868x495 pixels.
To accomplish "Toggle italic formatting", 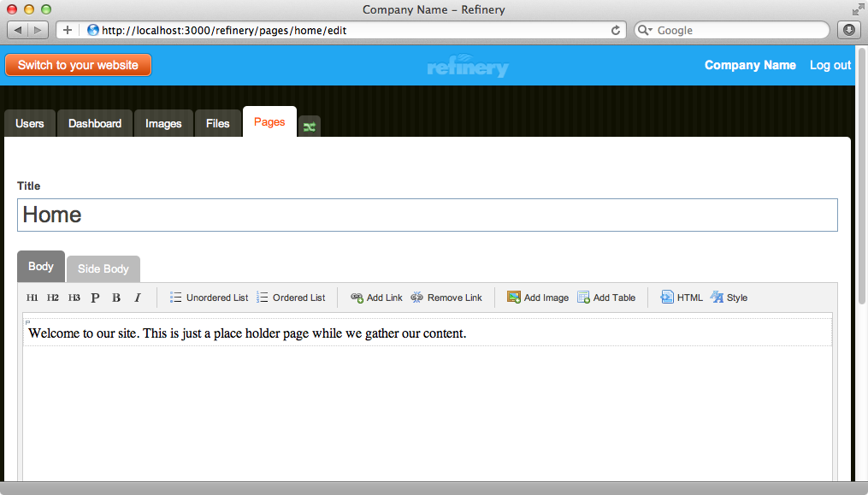I will [138, 298].
